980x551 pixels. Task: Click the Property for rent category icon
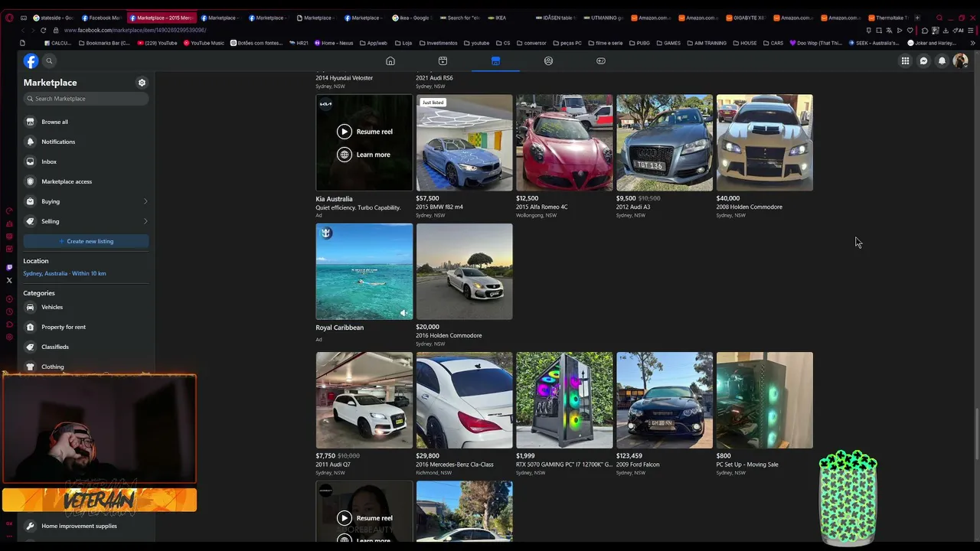(31, 327)
